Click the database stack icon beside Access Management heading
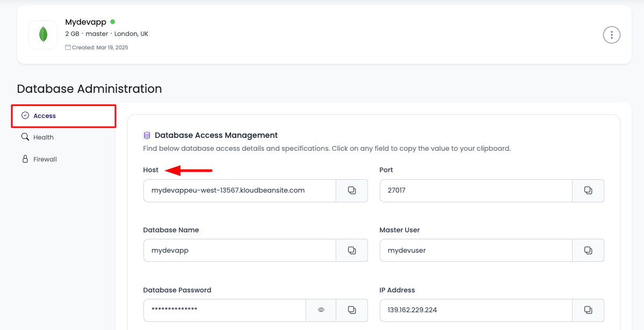 146,135
